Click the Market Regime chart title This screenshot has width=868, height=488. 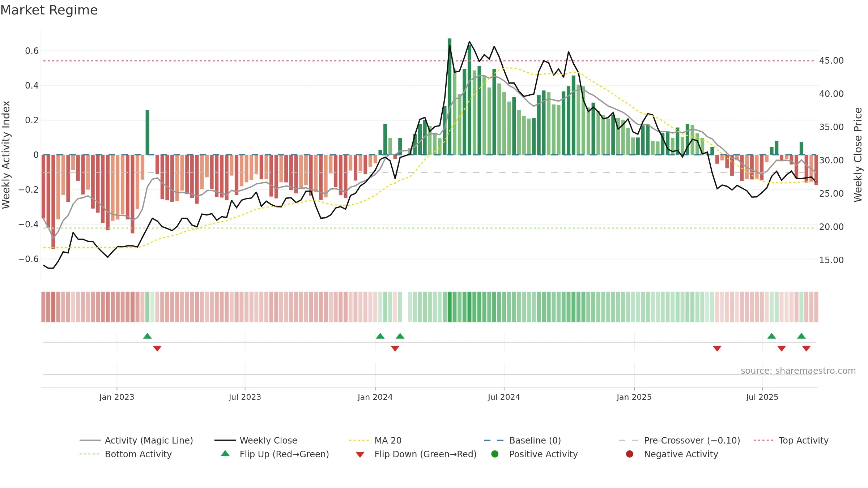point(49,10)
